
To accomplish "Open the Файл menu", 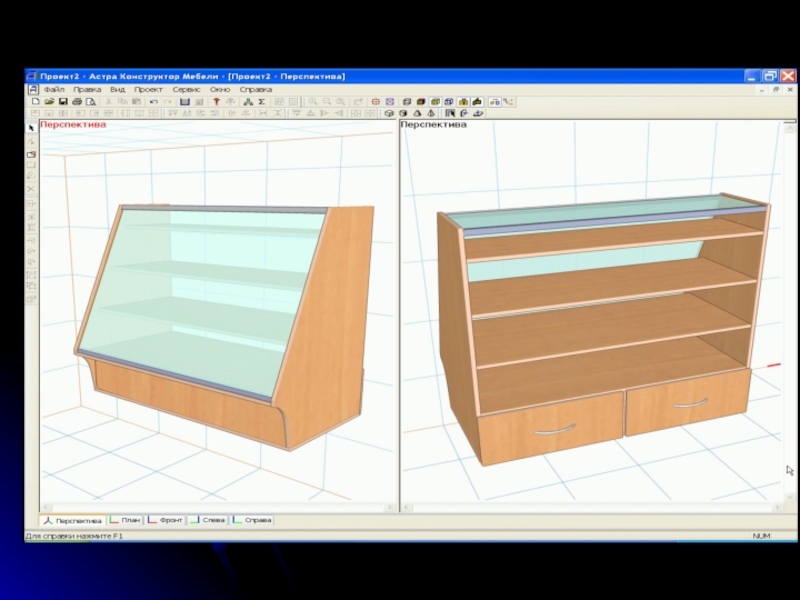I will point(54,89).
